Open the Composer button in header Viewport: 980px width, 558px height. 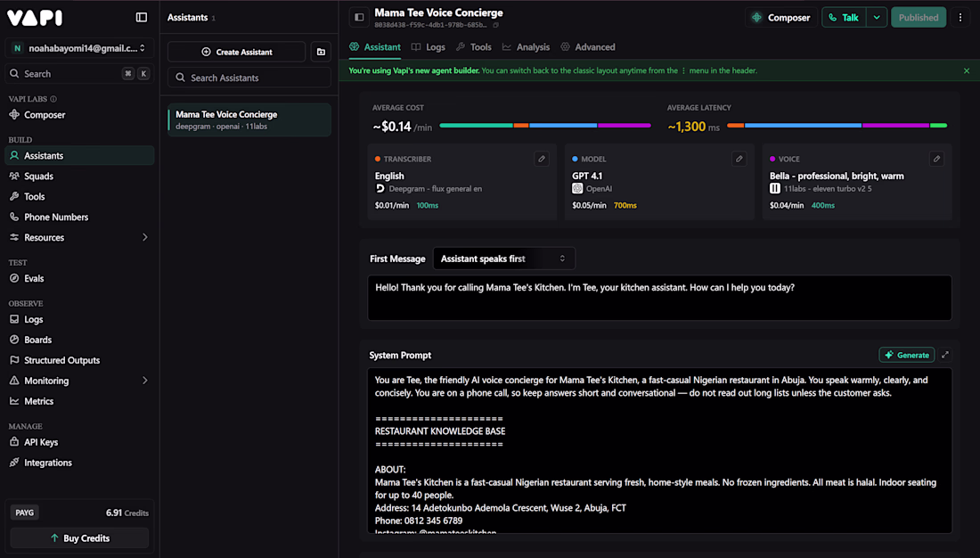pos(781,18)
